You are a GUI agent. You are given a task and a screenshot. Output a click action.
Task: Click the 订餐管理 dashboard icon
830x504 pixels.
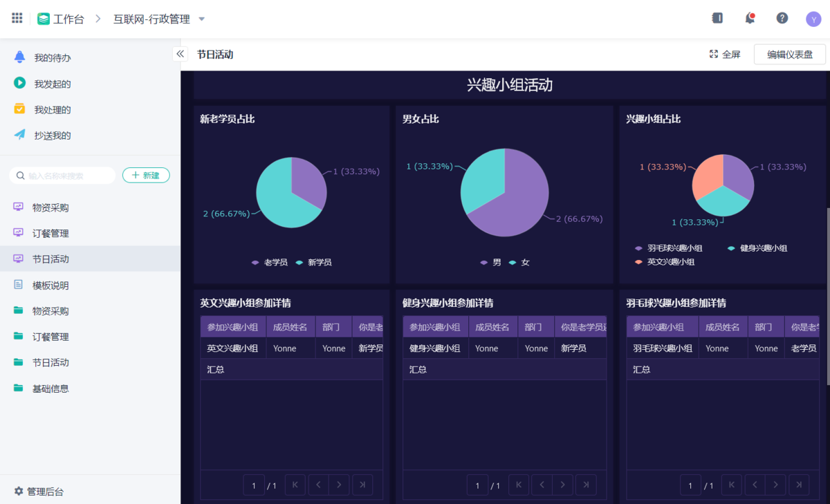click(19, 233)
